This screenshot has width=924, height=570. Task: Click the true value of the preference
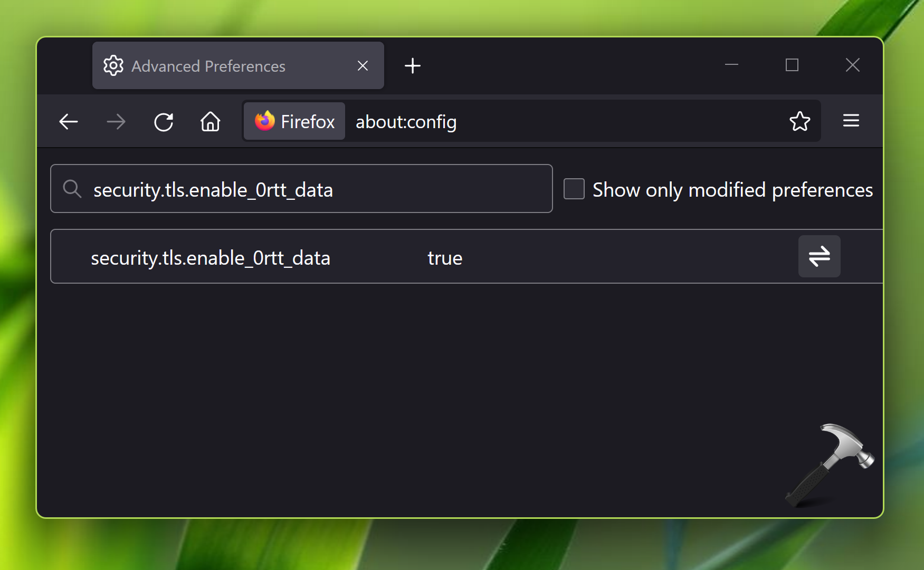click(x=445, y=258)
